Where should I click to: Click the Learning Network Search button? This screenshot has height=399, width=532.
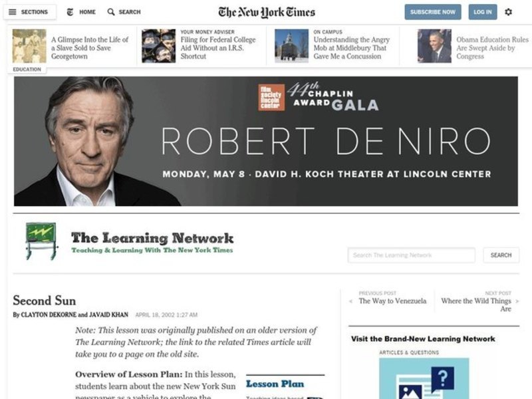(x=501, y=255)
